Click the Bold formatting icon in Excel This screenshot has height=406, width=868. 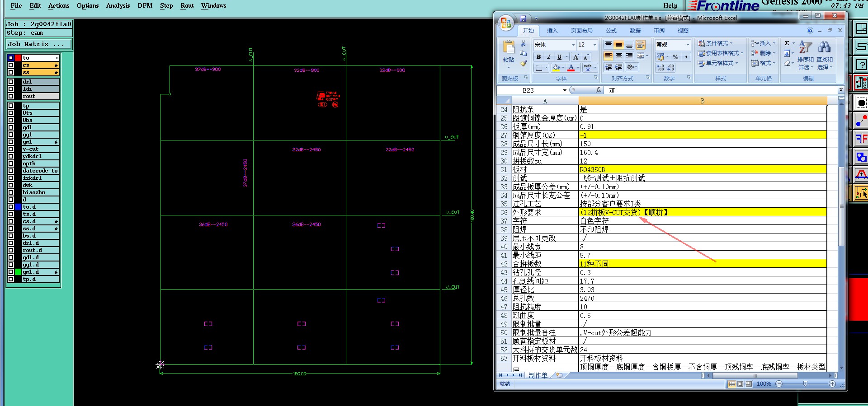click(538, 57)
